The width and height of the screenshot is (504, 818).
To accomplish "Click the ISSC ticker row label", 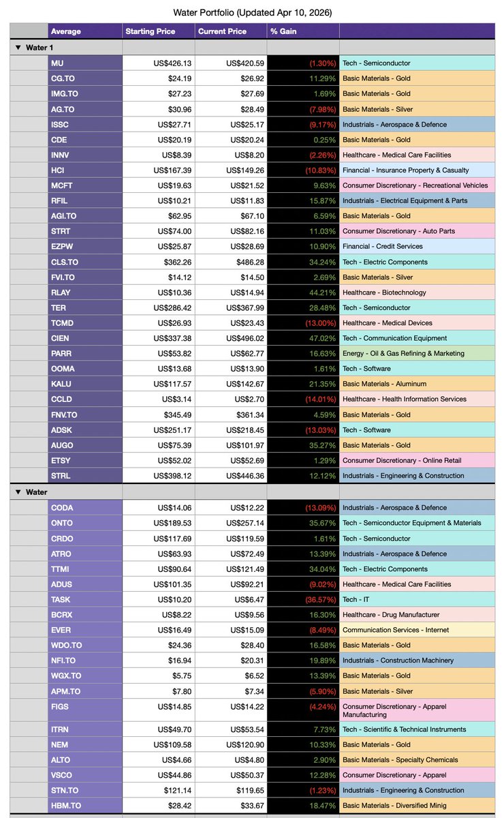I will click(86, 124).
